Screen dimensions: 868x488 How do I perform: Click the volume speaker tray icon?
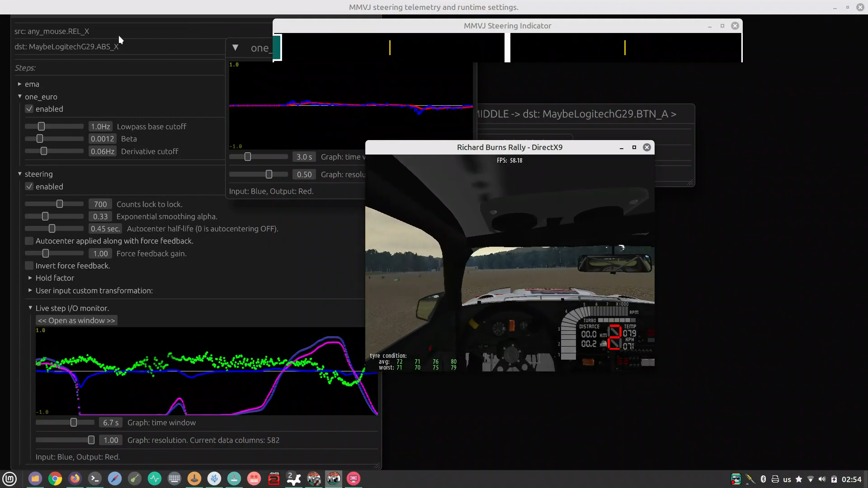coord(822,479)
